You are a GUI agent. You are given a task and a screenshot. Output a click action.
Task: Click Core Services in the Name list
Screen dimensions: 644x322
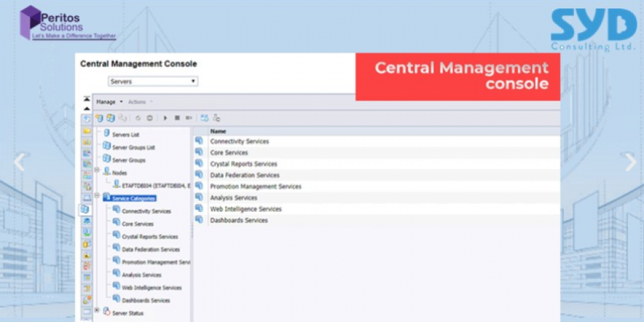click(229, 153)
